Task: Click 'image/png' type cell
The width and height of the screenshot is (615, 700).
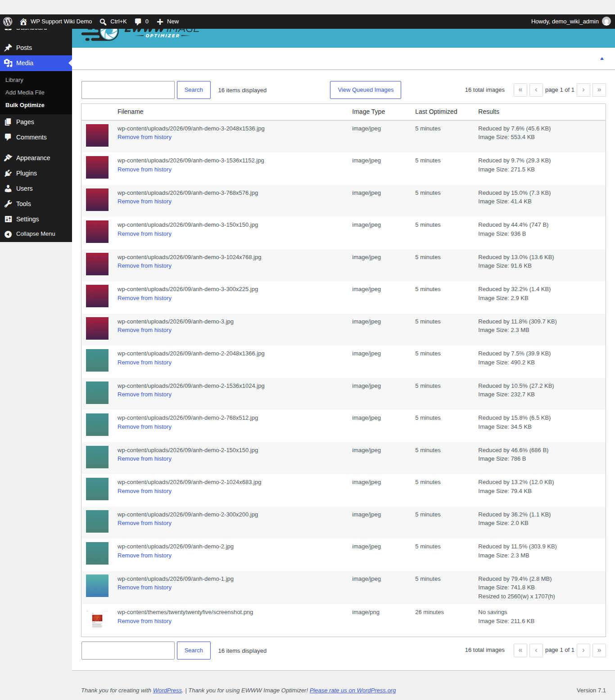Action: 366,612
